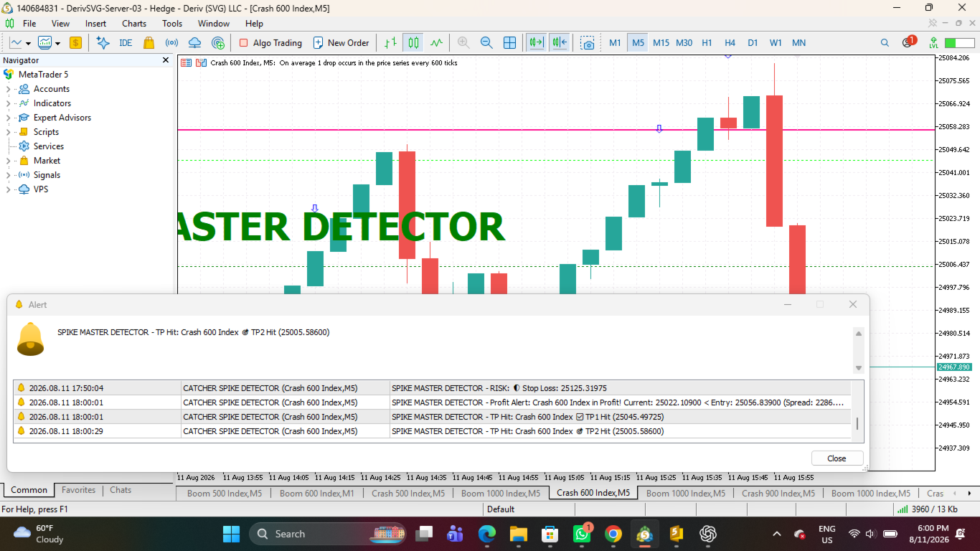
Task: Open account notifications with red badge
Action: (908, 42)
